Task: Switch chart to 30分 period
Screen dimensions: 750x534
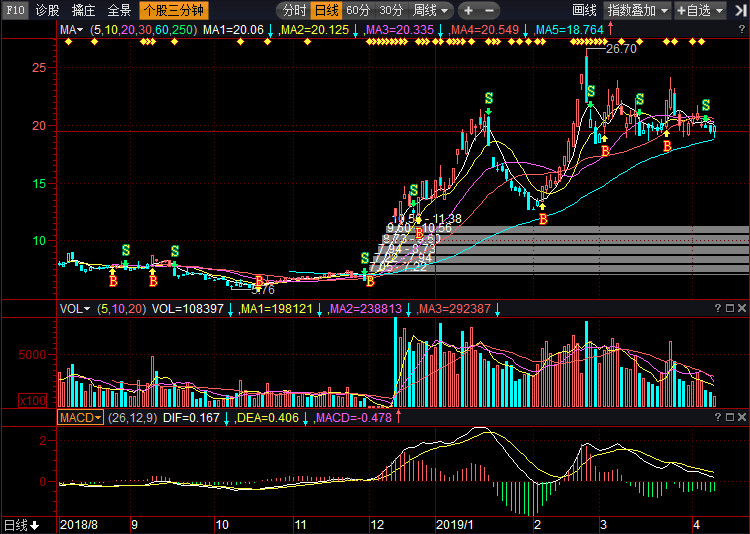Action: (x=391, y=10)
